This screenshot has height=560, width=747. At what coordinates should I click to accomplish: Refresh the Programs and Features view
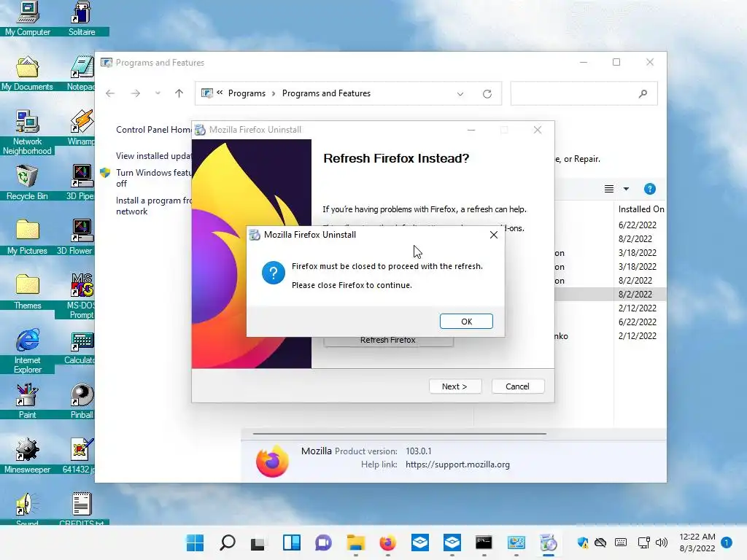point(487,94)
